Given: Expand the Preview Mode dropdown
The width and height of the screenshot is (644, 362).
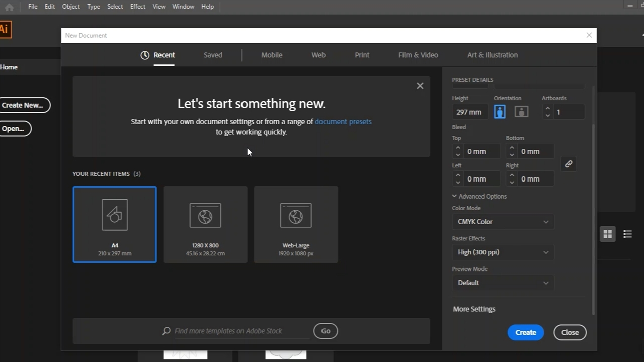Looking at the screenshot, I should pyautogui.click(x=503, y=283).
